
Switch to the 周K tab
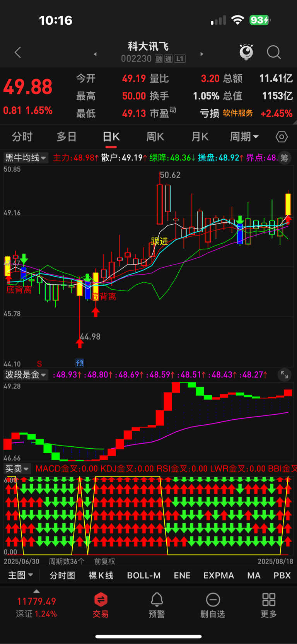click(x=155, y=137)
